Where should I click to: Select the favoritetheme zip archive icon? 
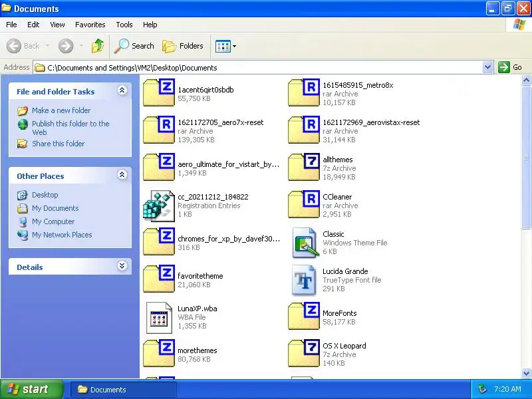[159, 279]
